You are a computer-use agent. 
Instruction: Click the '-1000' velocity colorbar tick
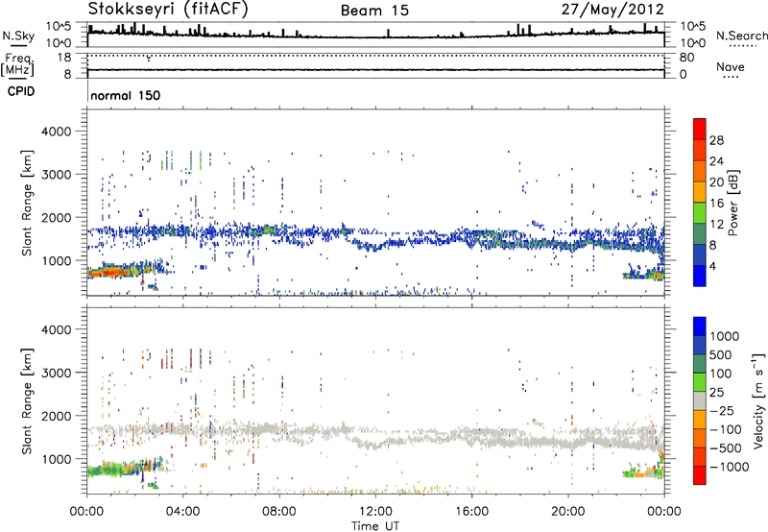729,467
